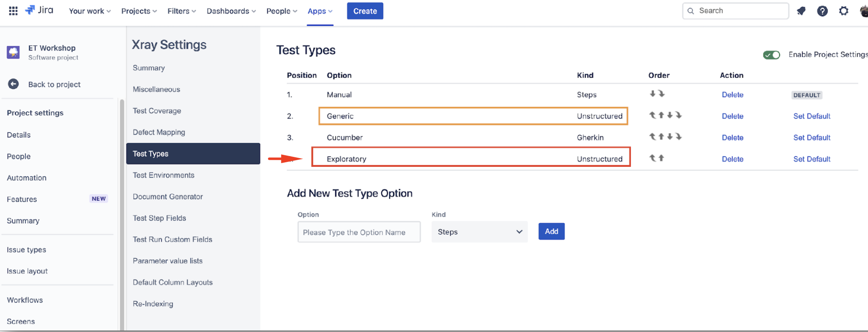Open Re-Indexing settings
The image size is (868, 332).
pos(153,304)
